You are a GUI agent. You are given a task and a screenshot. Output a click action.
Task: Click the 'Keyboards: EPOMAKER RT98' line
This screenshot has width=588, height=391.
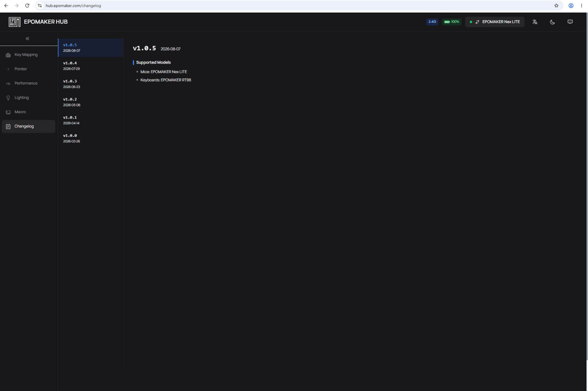[x=166, y=80]
